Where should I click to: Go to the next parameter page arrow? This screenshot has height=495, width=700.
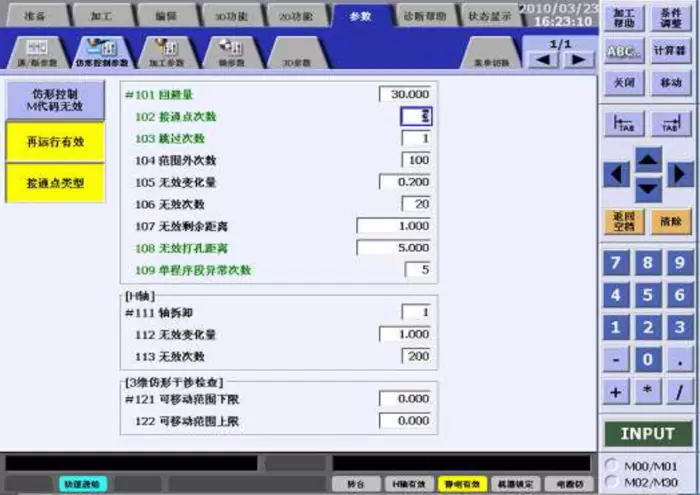point(577,60)
